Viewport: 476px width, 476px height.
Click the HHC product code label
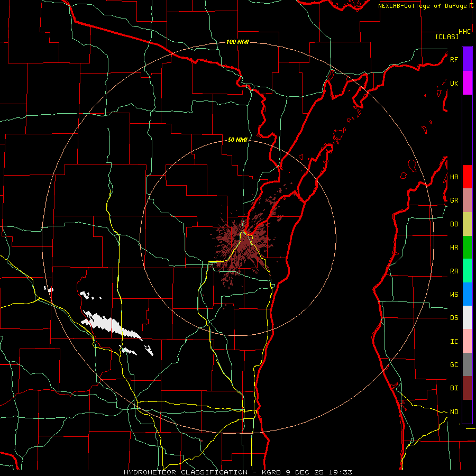click(x=465, y=32)
